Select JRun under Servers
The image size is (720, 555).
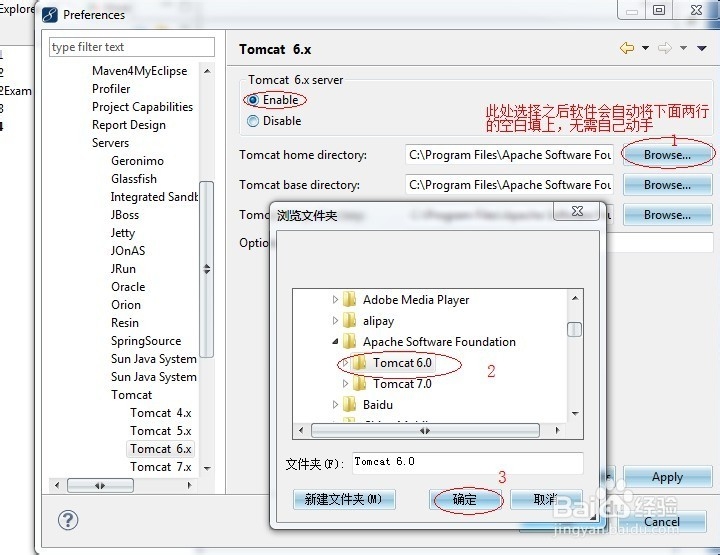click(x=123, y=269)
